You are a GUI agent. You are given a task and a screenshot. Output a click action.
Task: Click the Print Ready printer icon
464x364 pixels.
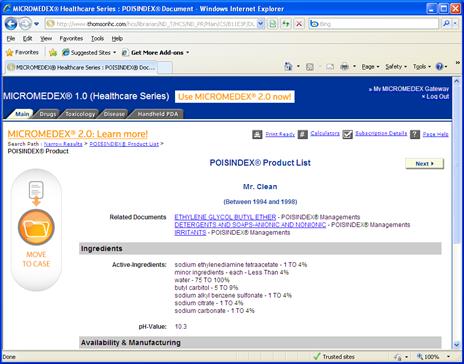257,134
